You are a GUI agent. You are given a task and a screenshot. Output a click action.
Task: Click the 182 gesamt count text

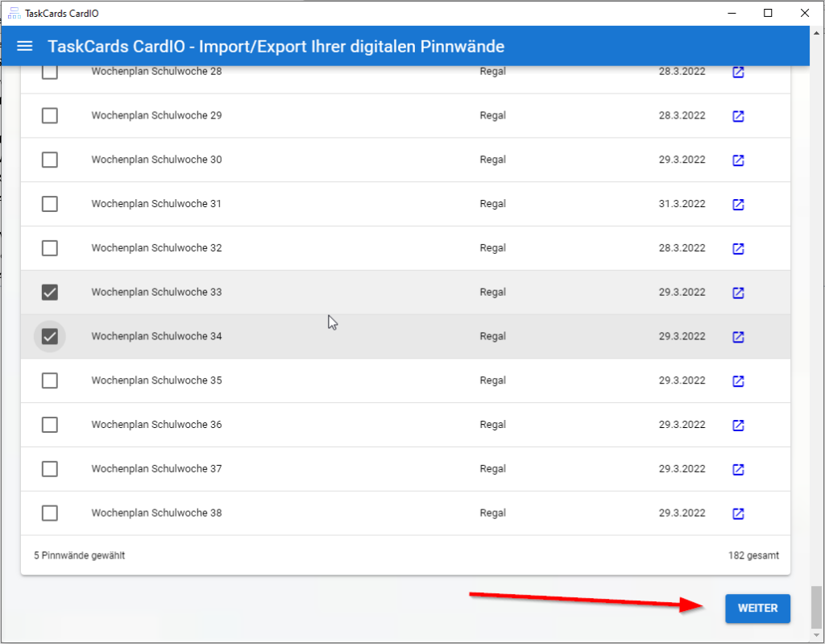pos(753,555)
